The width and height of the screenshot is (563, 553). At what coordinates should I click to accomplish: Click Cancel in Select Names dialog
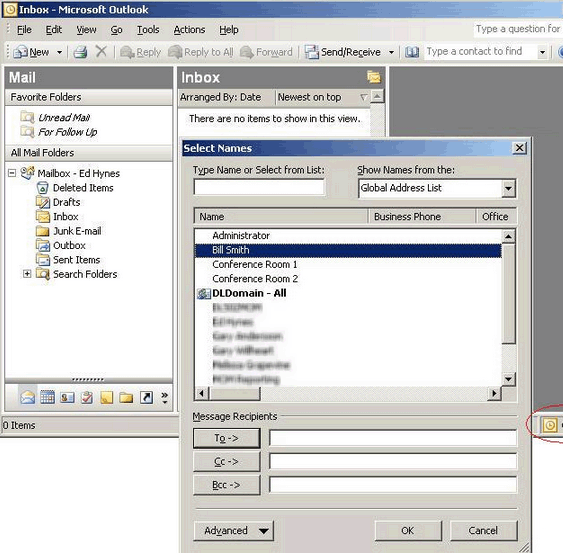point(483,531)
